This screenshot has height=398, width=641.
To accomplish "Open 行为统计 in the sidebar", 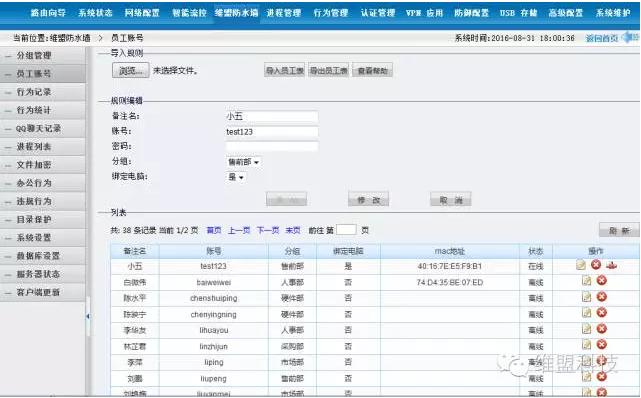I will (x=43, y=110).
